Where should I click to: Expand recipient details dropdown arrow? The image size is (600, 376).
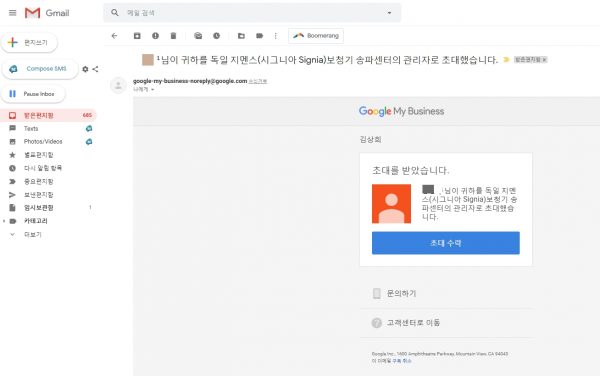click(x=152, y=90)
